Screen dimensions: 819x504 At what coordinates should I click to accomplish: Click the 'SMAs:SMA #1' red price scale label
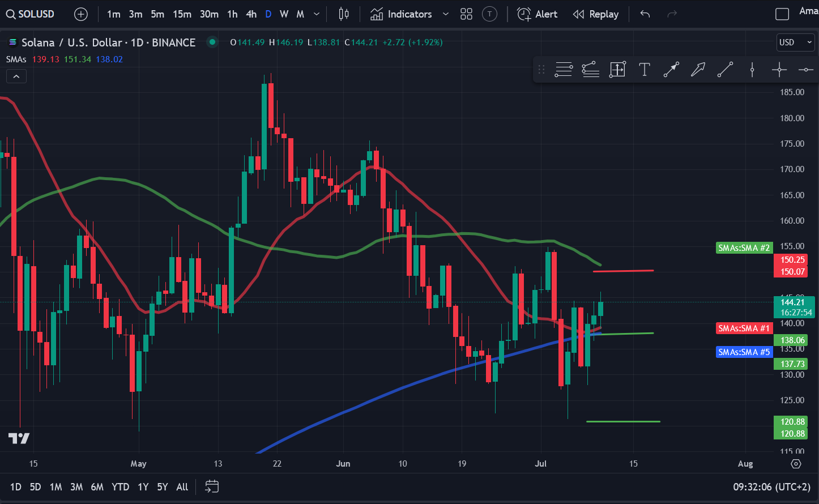click(744, 328)
